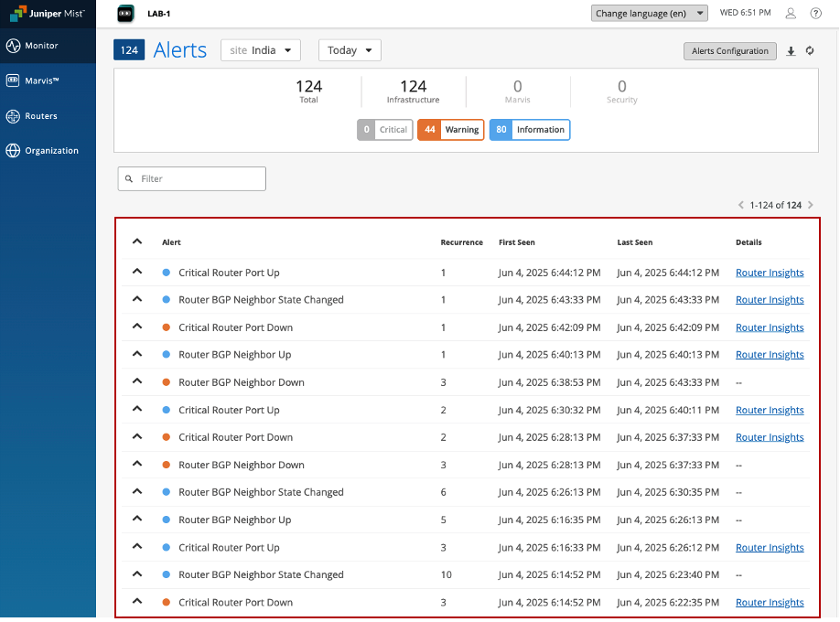Click the Filter search field
Viewport: 840px width, 622px height.
[199, 178]
